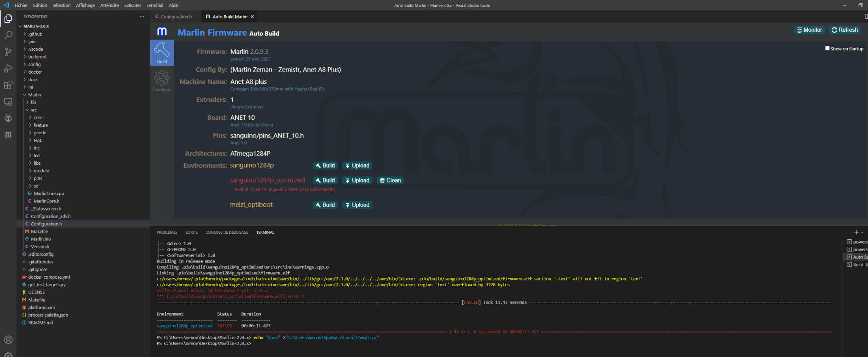Close the Auto Build Marlin tab
Viewport: 868px width, 357px height.
click(252, 17)
